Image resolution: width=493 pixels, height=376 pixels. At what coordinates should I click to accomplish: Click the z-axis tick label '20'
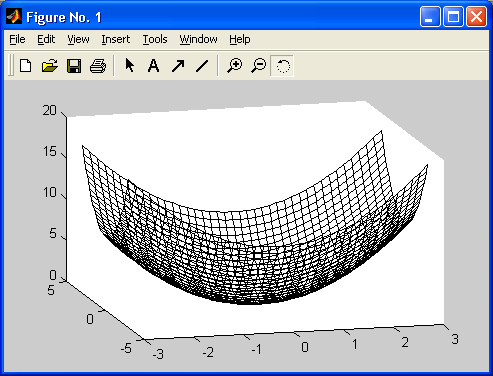(50, 110)
